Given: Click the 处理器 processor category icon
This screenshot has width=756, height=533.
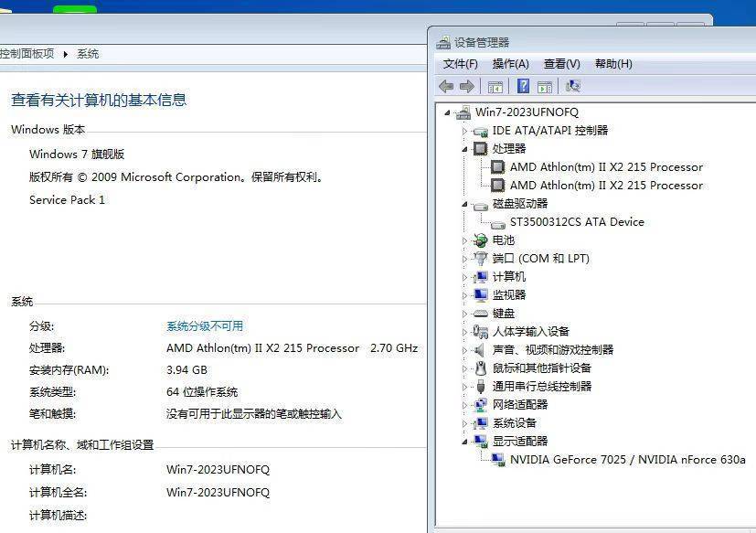Looking at the screenshot, I should [x=480, y=149].
